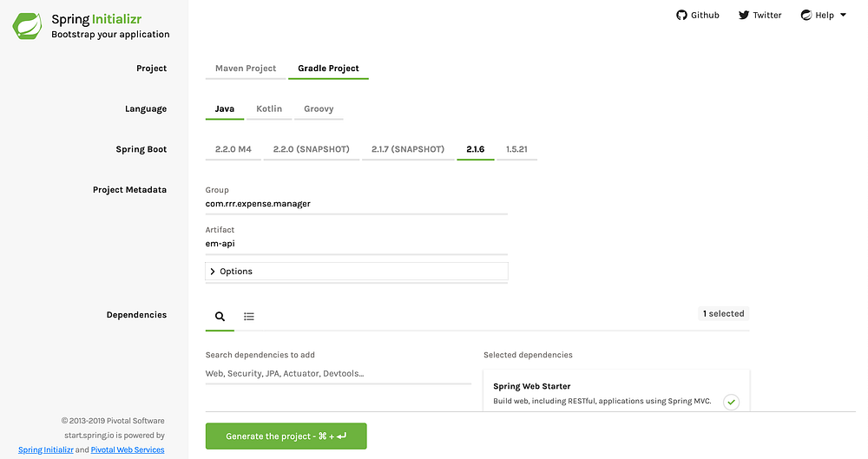Open the Spring Initializr footer link
Image resolution: width=868 pixels, height=459 pixels.
click(45, 449)
